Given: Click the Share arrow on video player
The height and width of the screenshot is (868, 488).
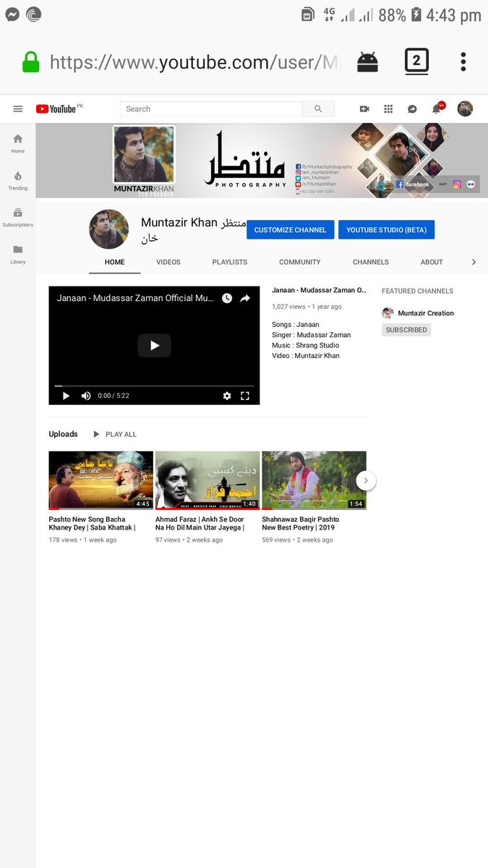Looking at the screenshot, I should (x=245, y=298).
